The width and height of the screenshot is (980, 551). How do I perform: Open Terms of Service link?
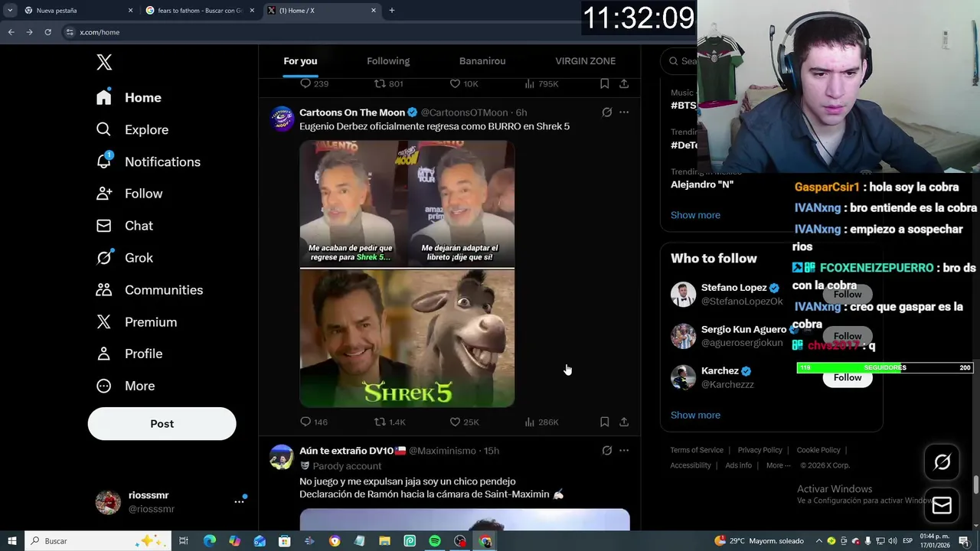pyautogui.click(x=697, y=450)
